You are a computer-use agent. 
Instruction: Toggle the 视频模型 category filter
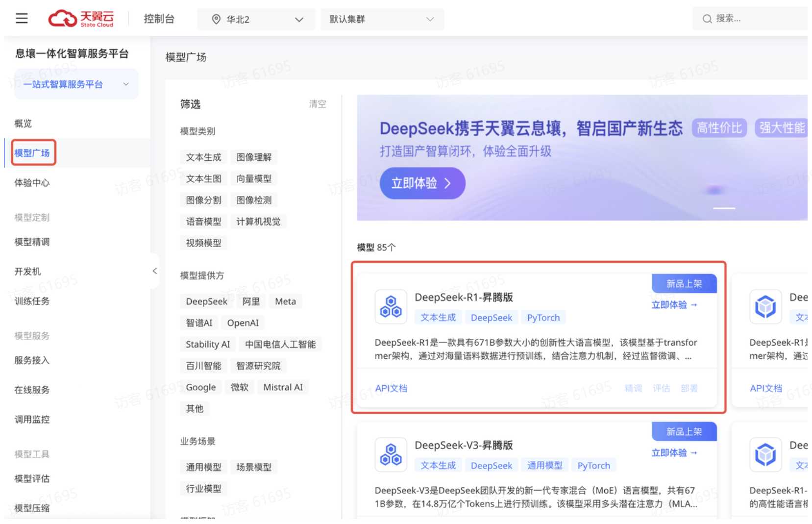[x=203, y=243]
